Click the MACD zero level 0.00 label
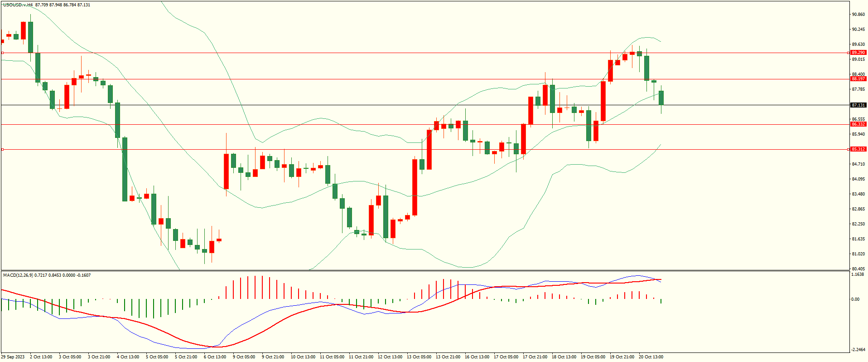This screenshot has width=868, height=362. click(x=855, y=299)
